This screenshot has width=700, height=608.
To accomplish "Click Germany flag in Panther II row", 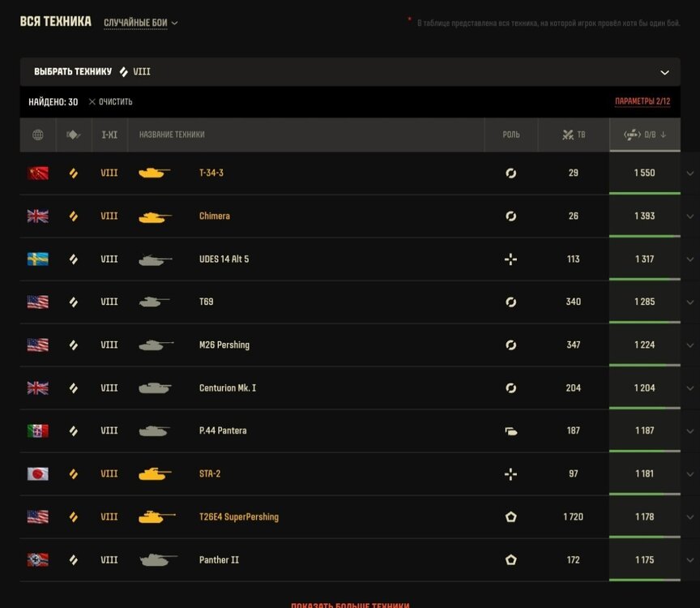I will pyautogui.click(x=38, y=559).
